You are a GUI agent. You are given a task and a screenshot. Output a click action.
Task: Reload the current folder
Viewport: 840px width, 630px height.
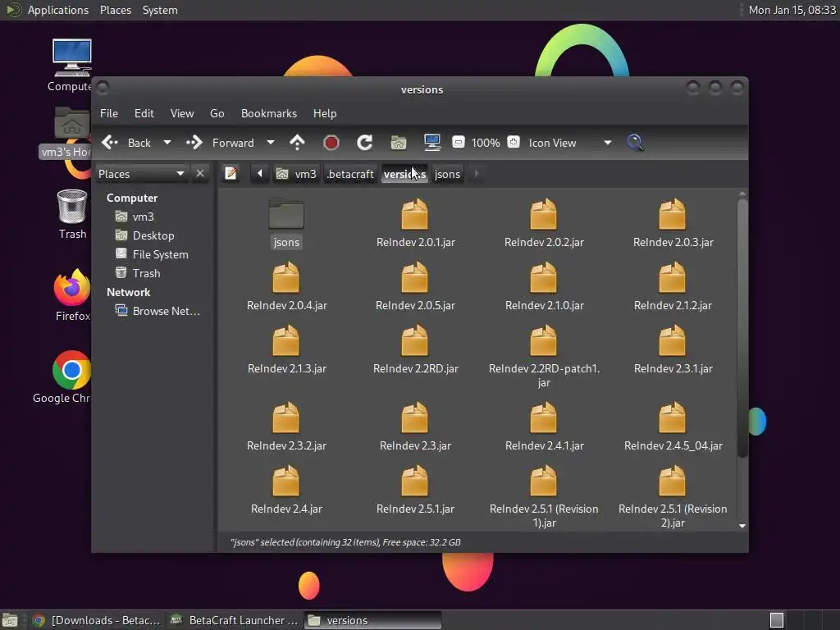tap(365, 143)
